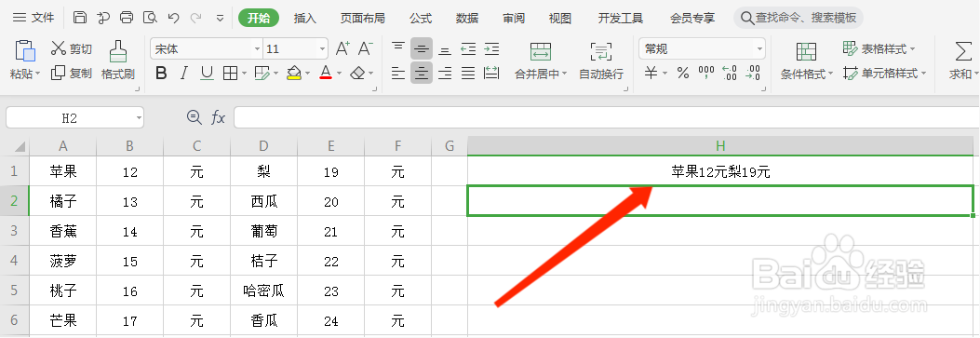This screenshot has height=338, width=980.
Task: Click the borders grid icon
Action: (230, 74)
